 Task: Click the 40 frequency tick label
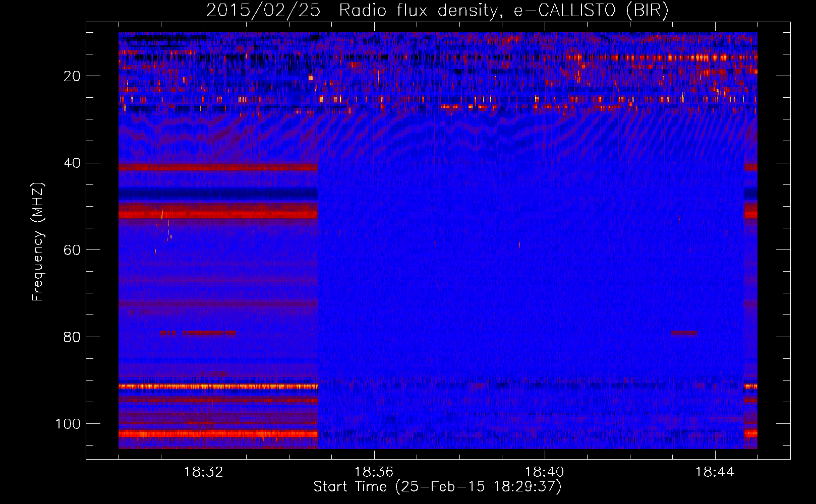point(72,163)
